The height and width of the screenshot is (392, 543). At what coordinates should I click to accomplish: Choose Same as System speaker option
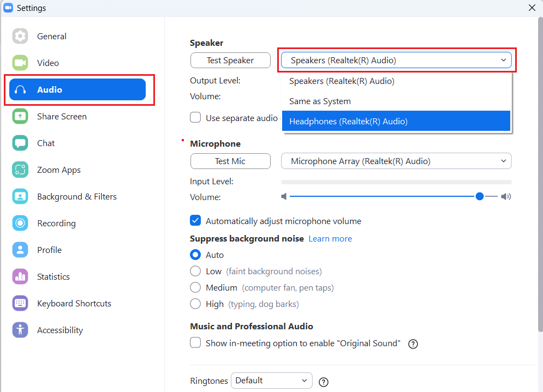pos(396,101)
